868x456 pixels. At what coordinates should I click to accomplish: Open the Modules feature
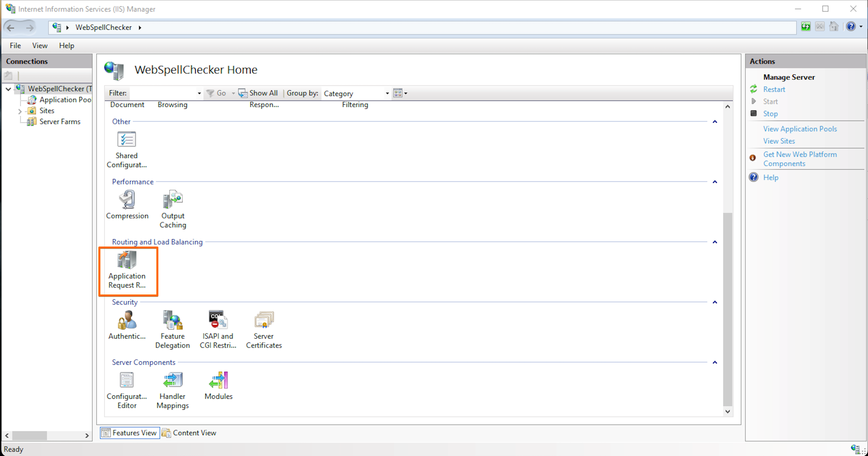pos(219,381)
